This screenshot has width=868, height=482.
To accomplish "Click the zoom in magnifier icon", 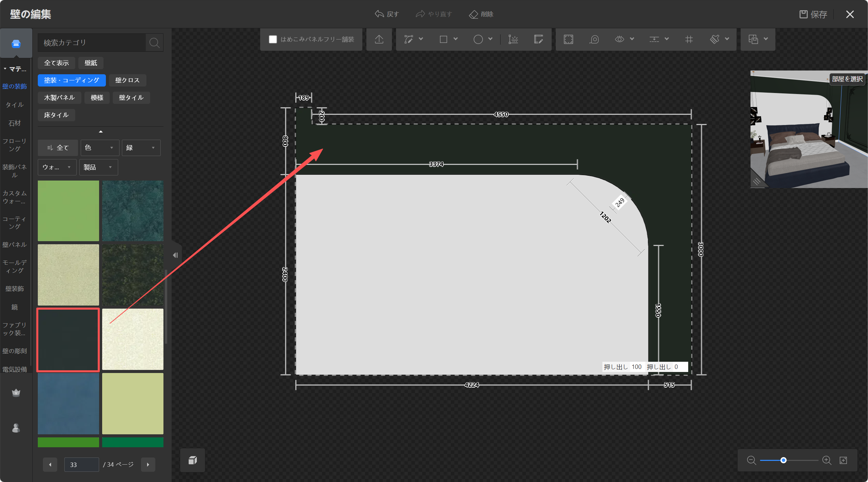I will click(x=827, y=460).
